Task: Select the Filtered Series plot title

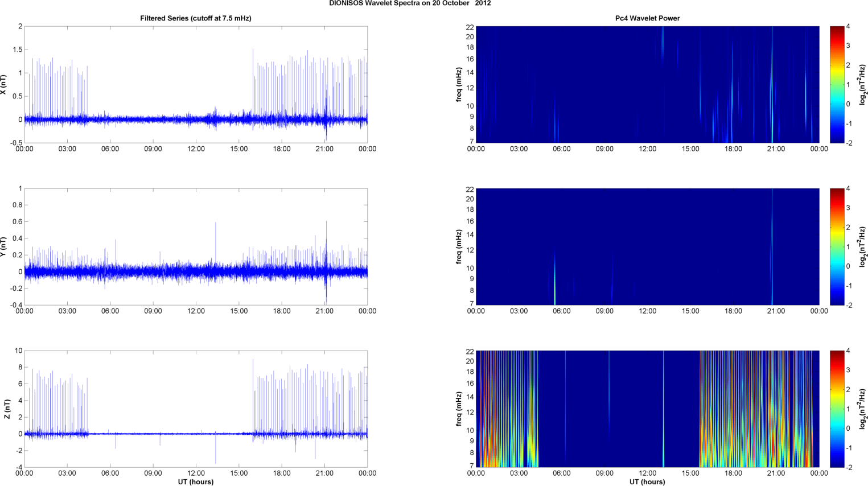Action: click(x=196, y=18)
